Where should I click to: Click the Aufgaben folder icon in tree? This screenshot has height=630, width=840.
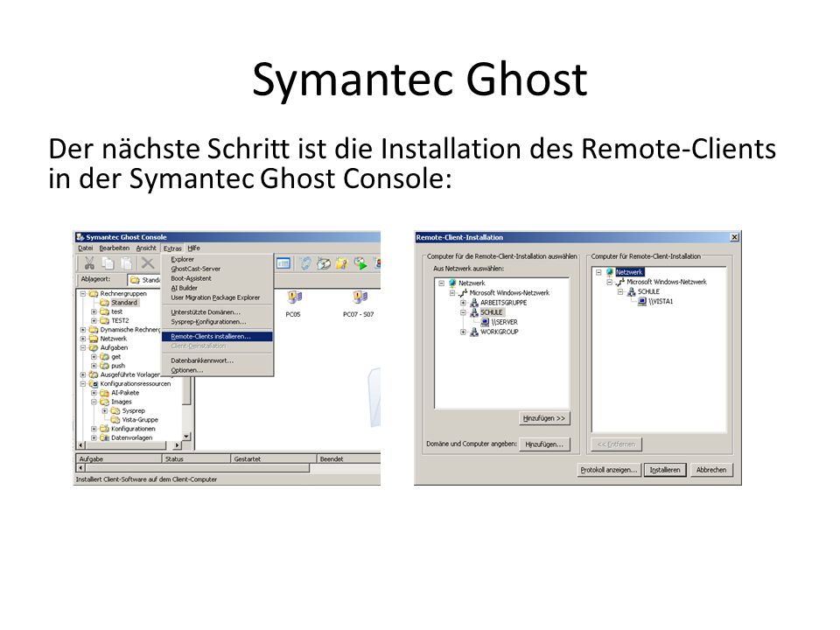click(x=94, y=347)
